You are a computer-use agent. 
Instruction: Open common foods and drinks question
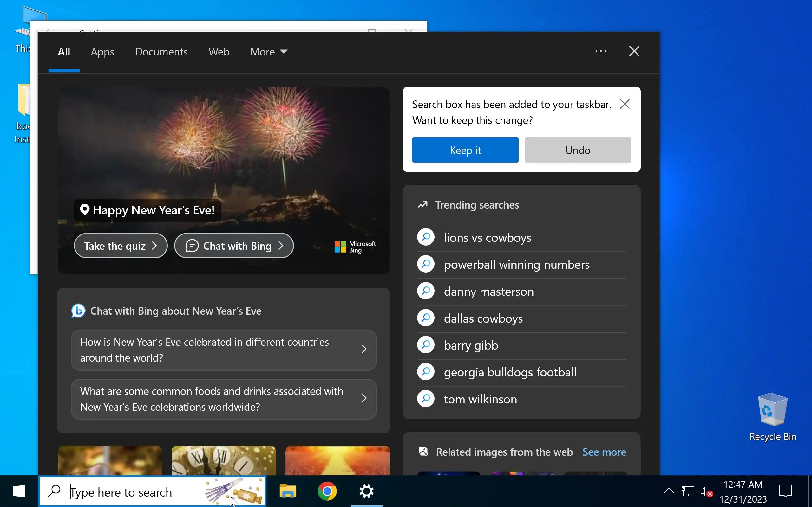[224, 399]
